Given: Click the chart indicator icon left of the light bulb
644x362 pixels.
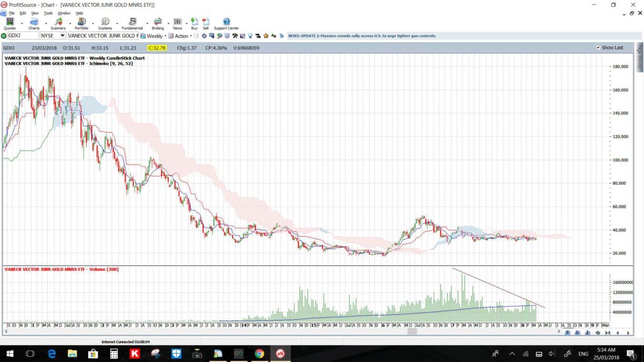Looking at the screenshot, I should [242, 36].
